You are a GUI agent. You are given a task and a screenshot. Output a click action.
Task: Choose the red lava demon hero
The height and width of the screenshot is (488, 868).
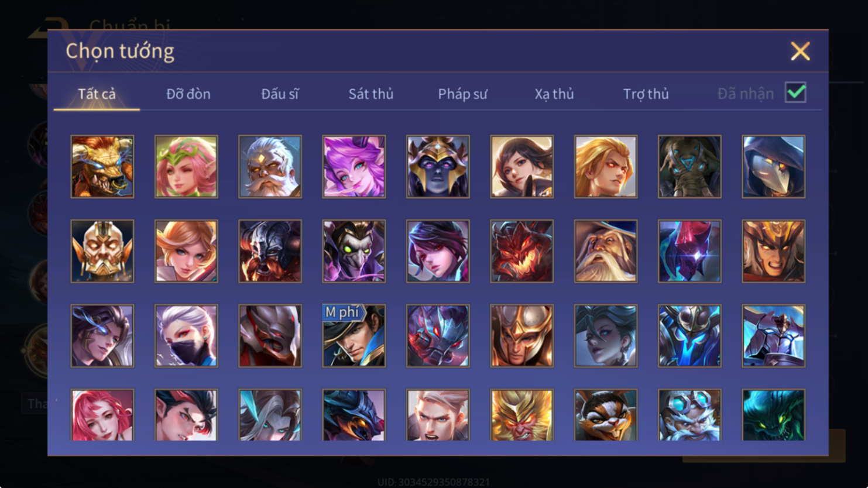pos(522,252)
